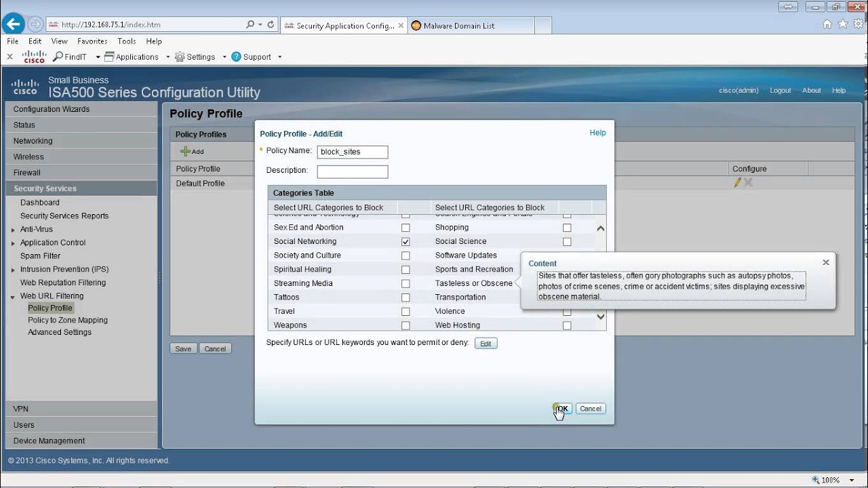Screen dimensions: 868x488
Task: Open Policy to Zone Mapping in sidebar
Action: [68, 320]
